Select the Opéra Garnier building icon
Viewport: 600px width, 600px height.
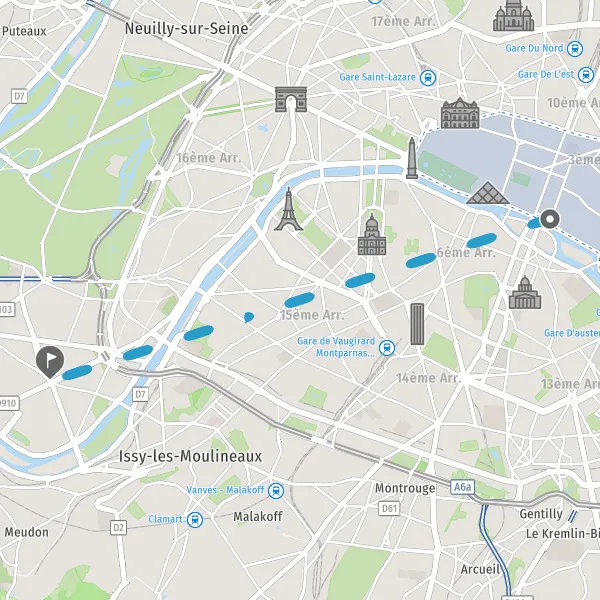pos(460,113)
